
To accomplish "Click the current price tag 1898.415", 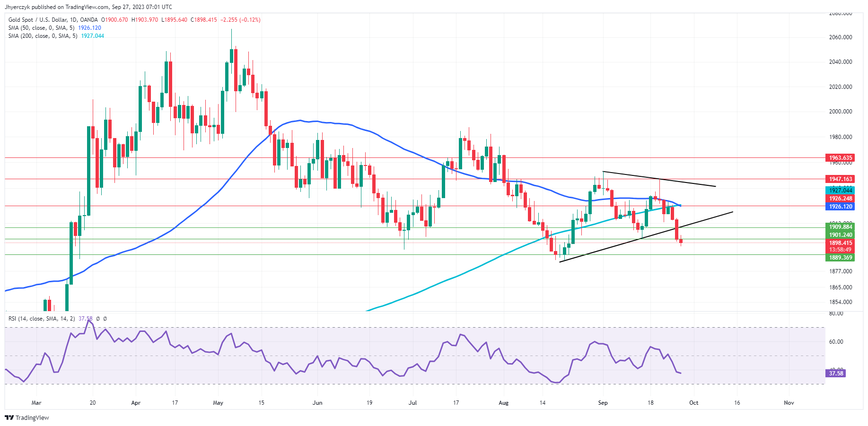I will pyautogui.click(x=840, y=243).
